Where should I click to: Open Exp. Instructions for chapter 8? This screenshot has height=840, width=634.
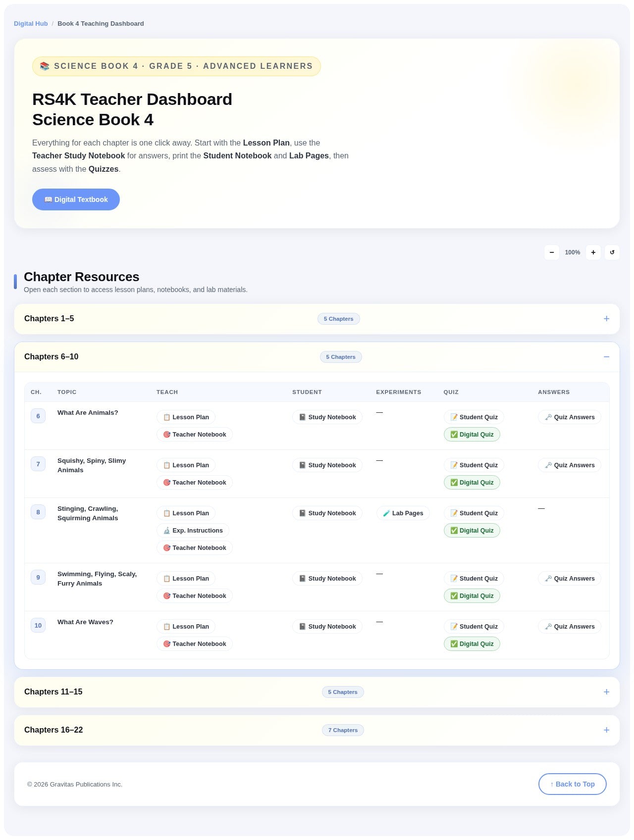pos(193,531)
